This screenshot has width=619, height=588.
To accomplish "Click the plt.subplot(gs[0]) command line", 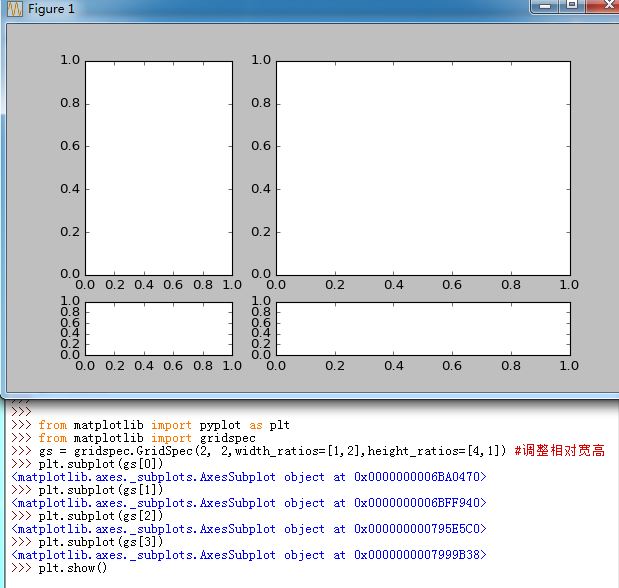I will click(87, 464).
